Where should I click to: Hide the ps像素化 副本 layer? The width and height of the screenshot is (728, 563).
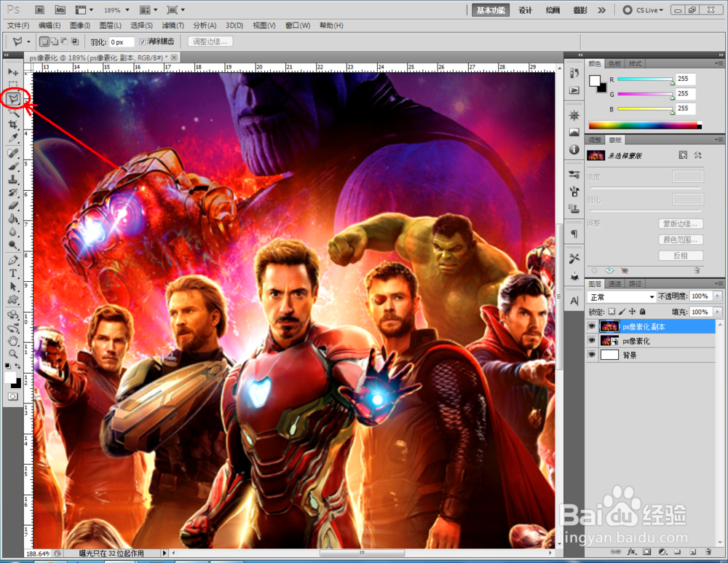click(x=591, y=326)
